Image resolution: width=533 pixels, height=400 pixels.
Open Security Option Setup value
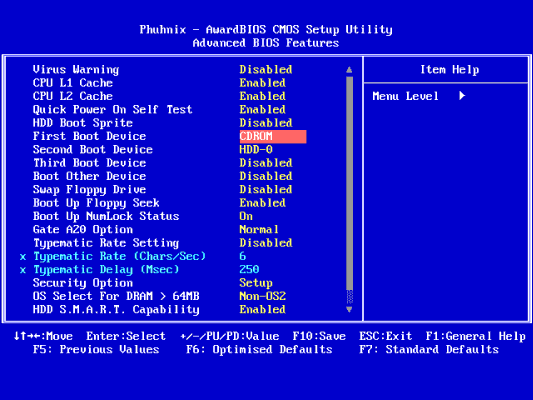click(256, 283)
